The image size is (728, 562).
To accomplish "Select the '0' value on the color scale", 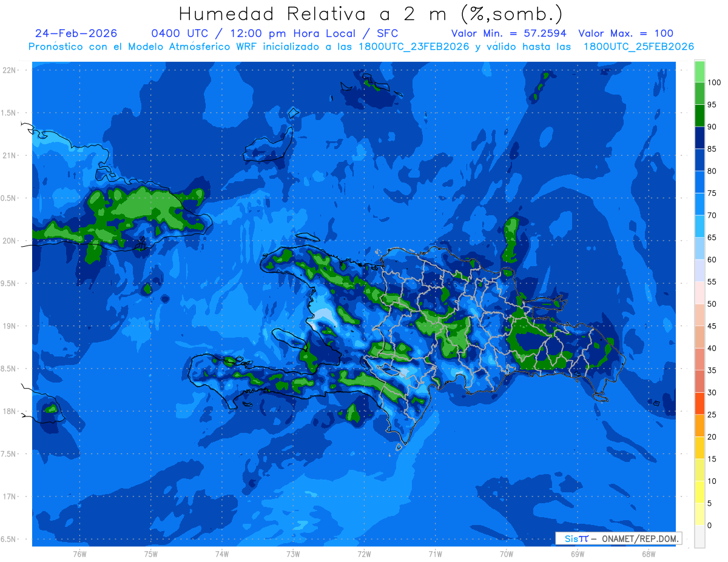I will (710, 526).
